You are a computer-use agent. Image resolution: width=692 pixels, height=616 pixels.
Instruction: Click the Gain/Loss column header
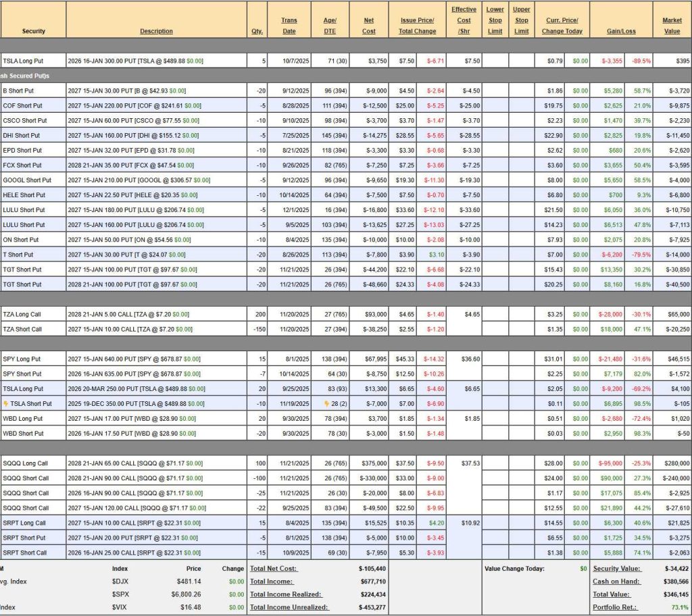pyautogui.click(x=621, y=31)
